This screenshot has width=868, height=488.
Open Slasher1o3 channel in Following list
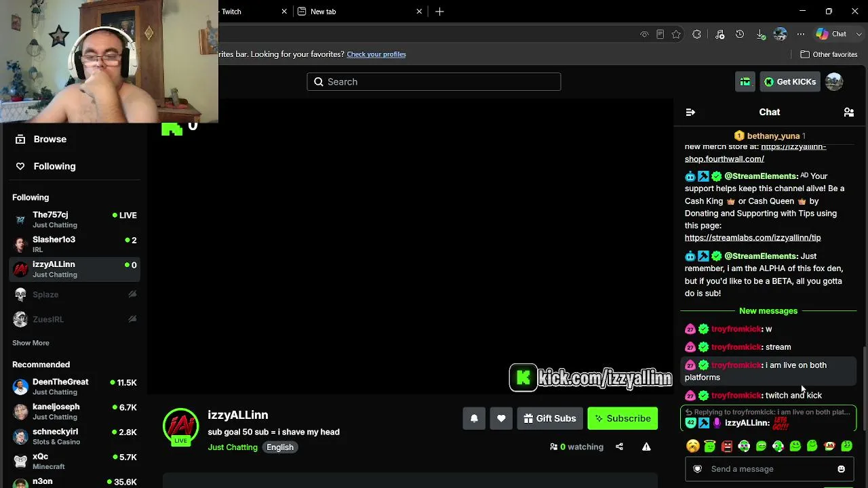pos(75,244)
